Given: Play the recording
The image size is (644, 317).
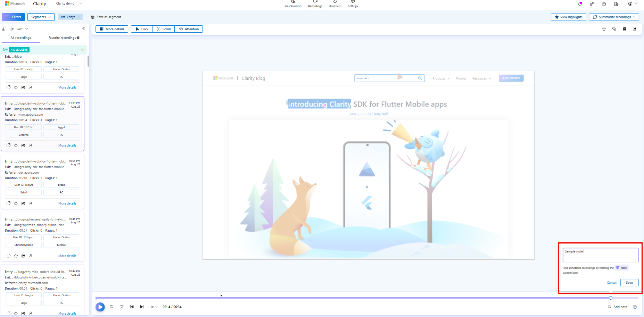Looking at the screenshot, I should [100, 307].
